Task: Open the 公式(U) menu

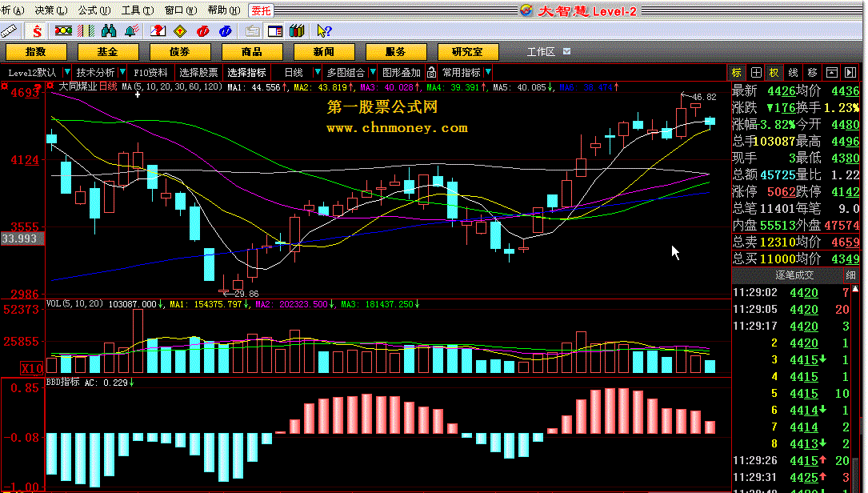Action: pyautogui.click(x=94, y=10)
